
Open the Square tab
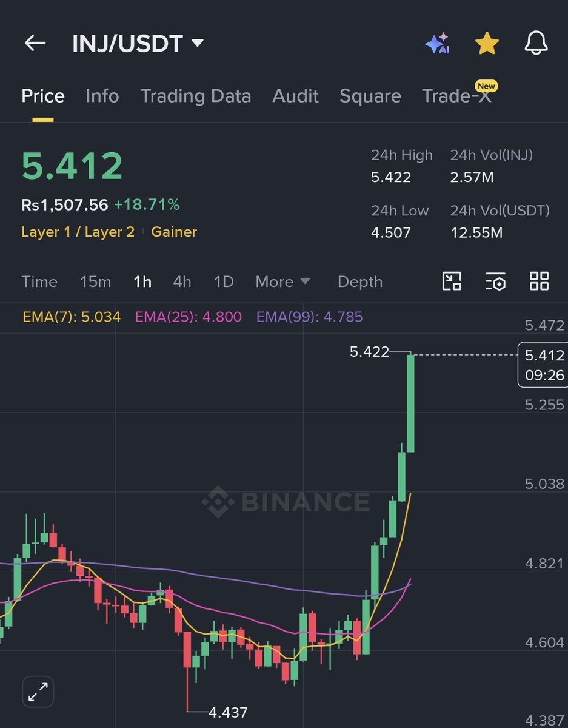pos(370,96)
